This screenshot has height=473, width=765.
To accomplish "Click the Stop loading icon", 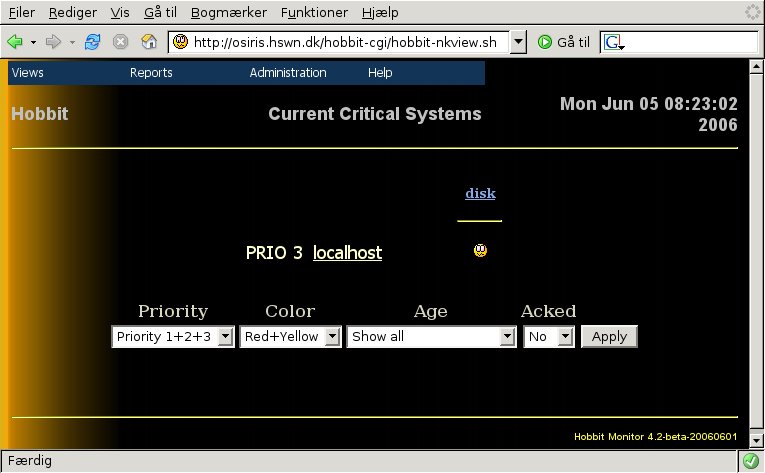I will (120, 42).
